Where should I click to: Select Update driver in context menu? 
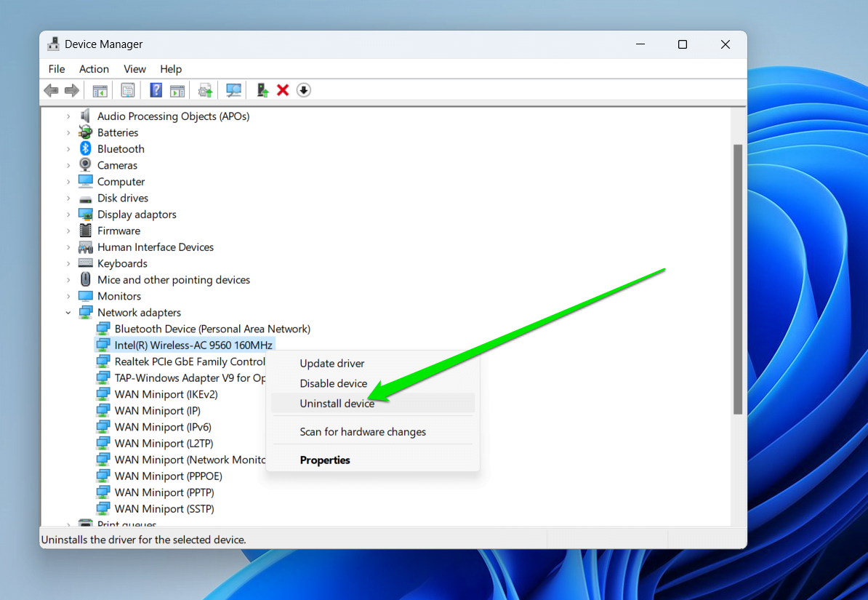[332, 364]
